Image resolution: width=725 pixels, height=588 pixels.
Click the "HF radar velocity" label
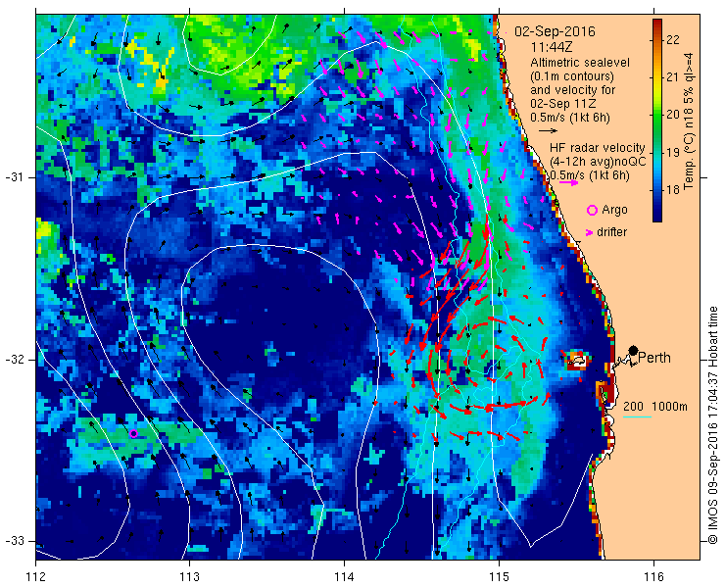[598, 148]
